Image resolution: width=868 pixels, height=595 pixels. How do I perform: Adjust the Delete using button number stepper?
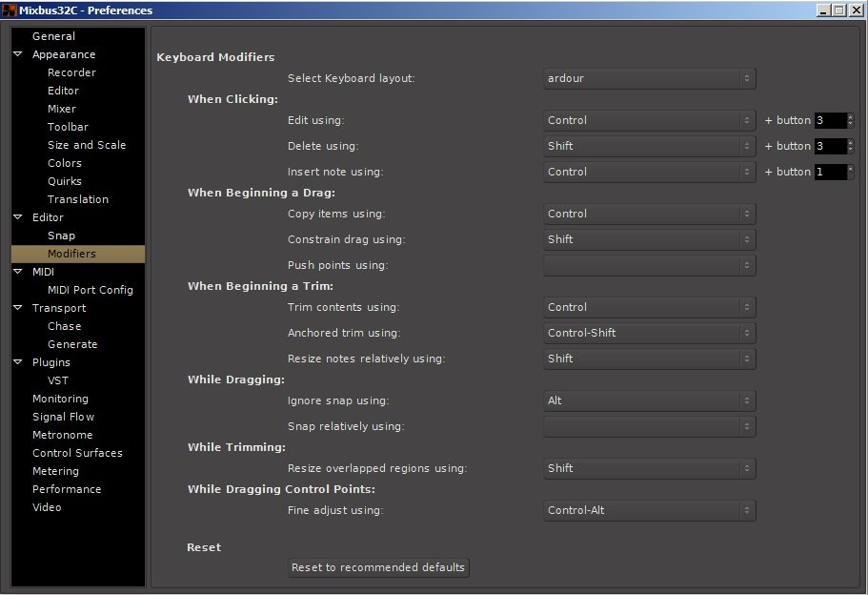(x=851, y=146)
